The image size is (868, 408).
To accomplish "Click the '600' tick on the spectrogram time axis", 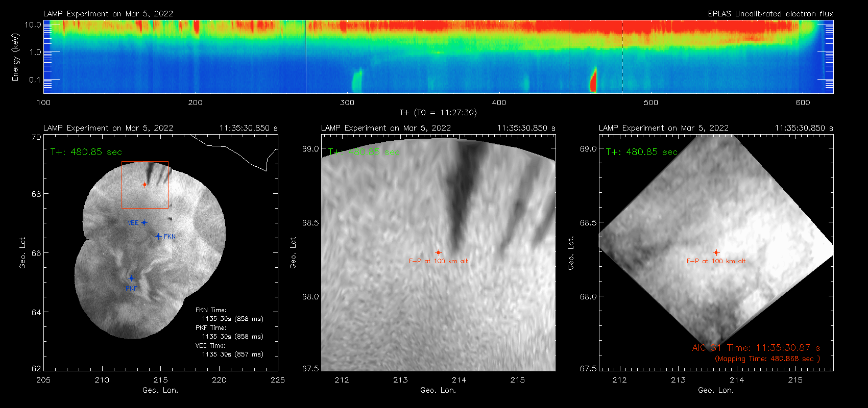I will [803, 103].
